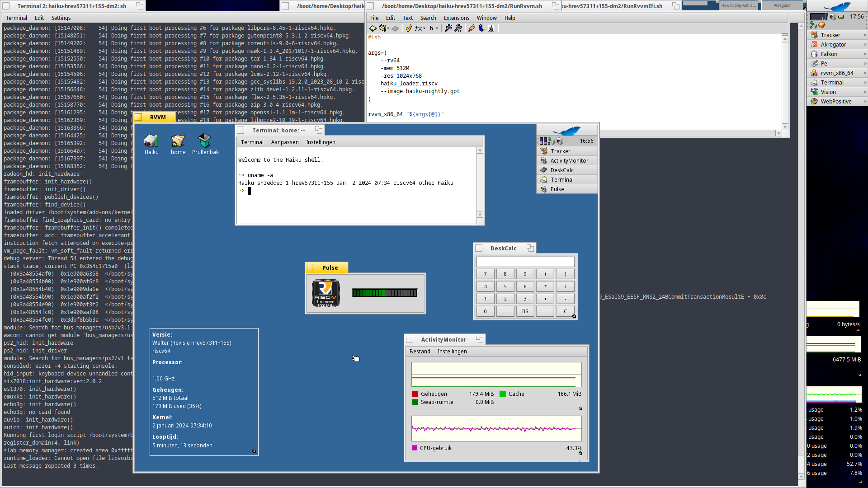
Task: Click the + button in DeskCalc
Action: (545, 299)
